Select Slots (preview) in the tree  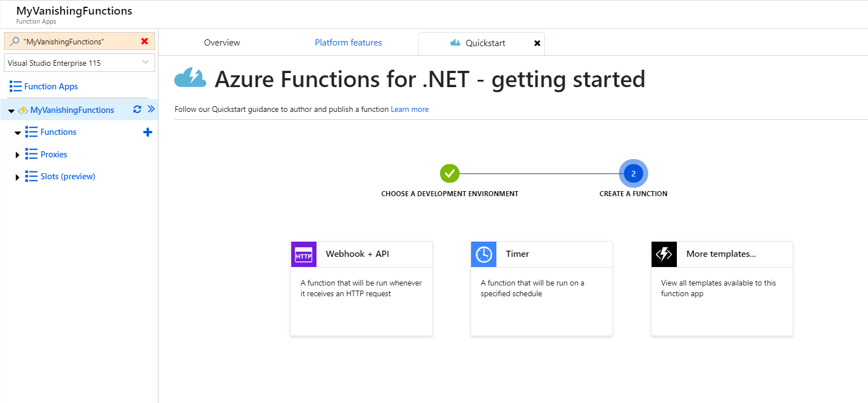click(x=68, y=176)
